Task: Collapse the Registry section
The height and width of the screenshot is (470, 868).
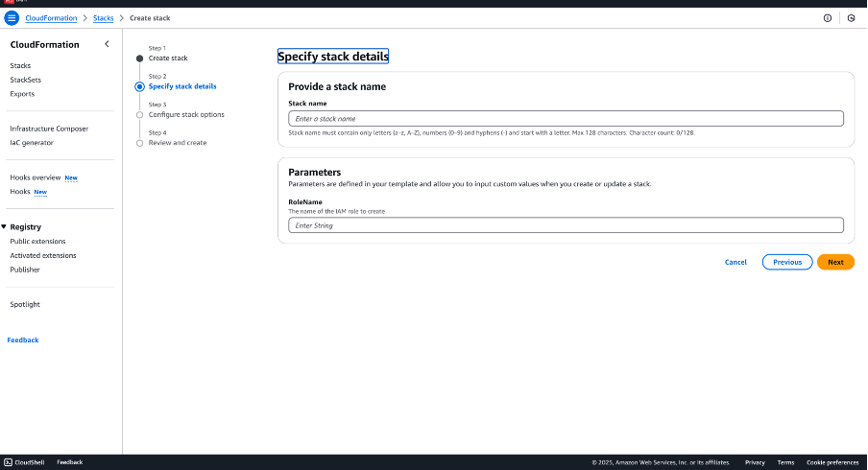Action: click(x=4, y=226)
